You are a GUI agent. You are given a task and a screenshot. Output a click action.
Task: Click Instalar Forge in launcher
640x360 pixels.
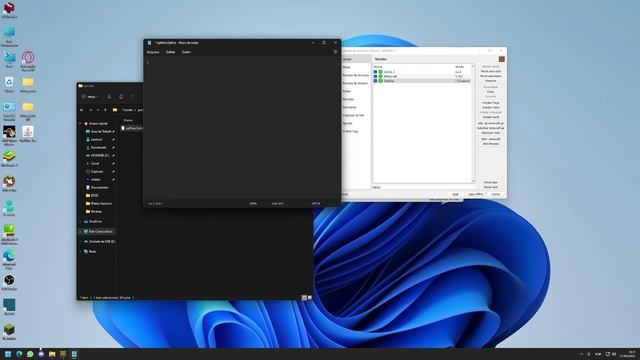coord(491,103)
